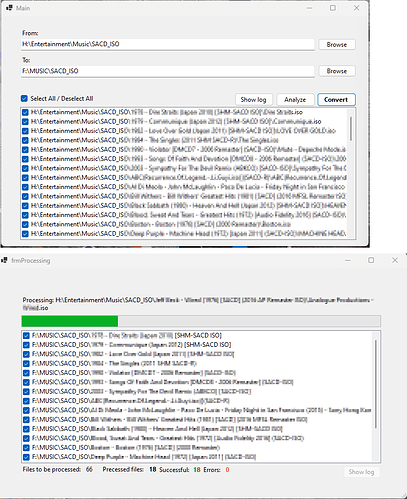Uncheck the Dire Straits.iso source entry
The image size is (407, 499).
coord(25,112)
